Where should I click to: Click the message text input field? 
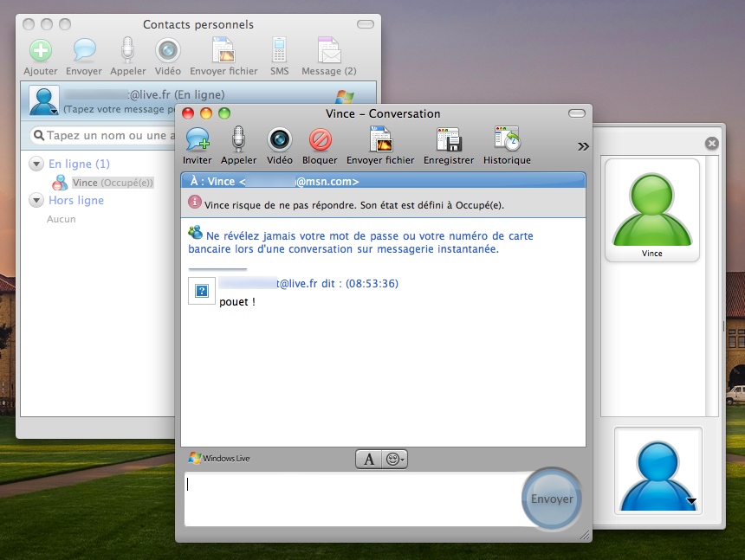pyautogui.click(x=347, y=499)
